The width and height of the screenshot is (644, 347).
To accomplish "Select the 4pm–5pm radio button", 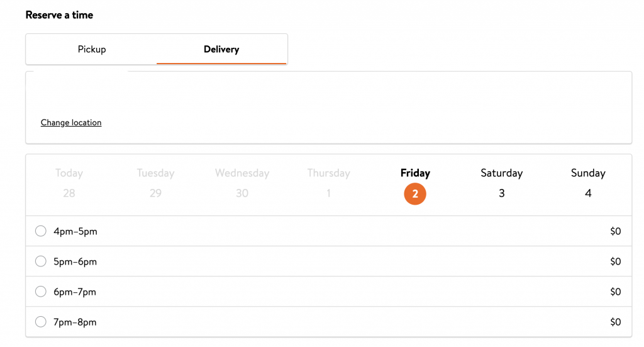I will pos(41,231).
